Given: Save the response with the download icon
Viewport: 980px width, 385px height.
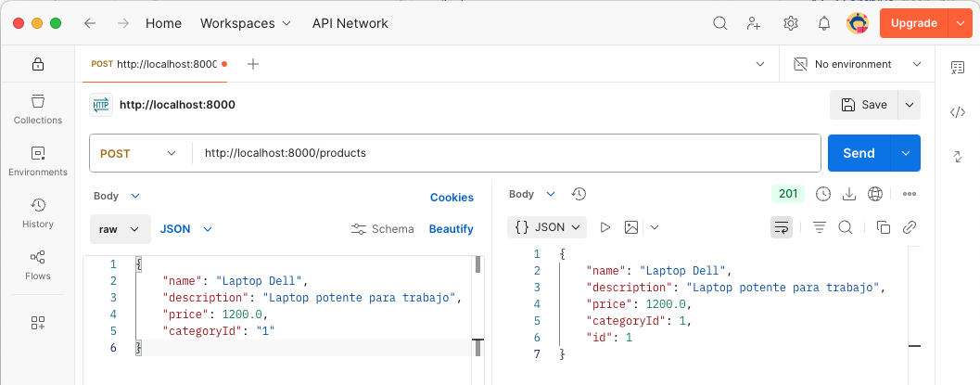Looking at the screenshot, I should click(x=848, y=195).
